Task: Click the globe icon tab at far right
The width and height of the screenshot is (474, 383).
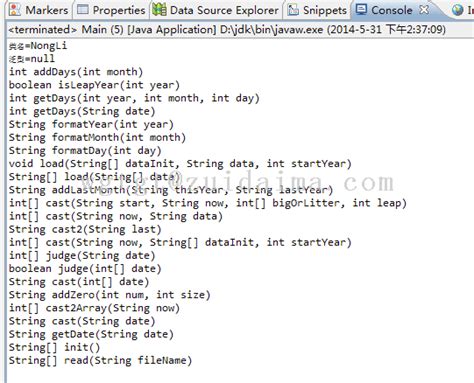Action: coord(458,10)
